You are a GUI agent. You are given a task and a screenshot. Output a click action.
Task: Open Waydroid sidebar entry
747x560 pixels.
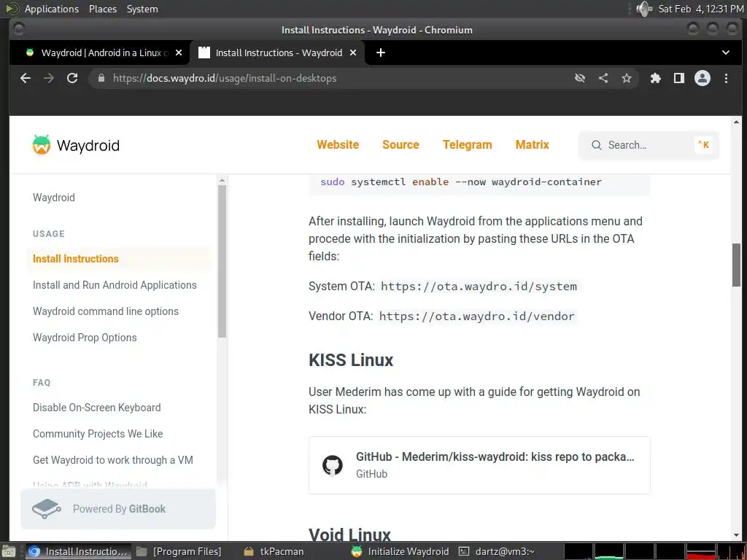[54, 198]
